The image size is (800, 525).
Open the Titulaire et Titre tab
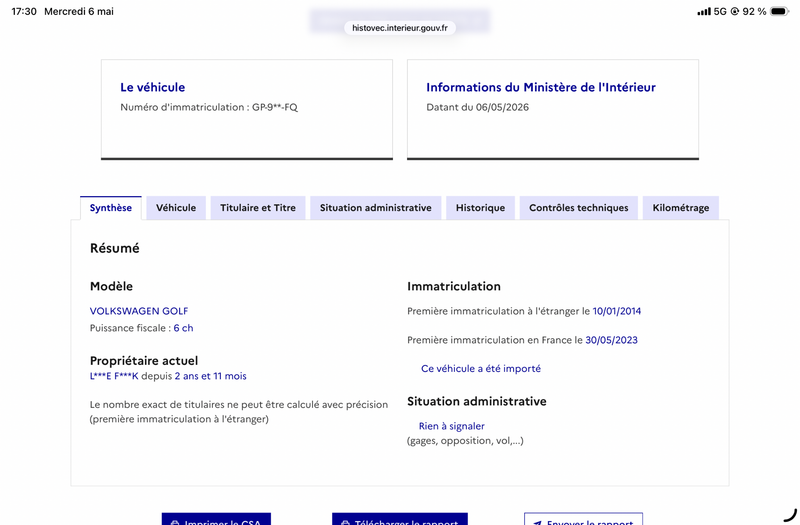[258, 208]
